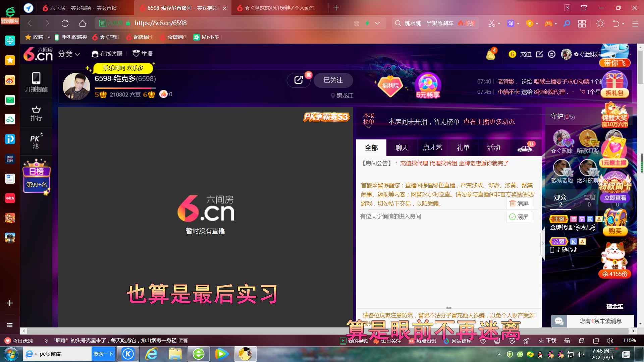Click the edit pencil icon in header
This screenshot has width=644, height=362.
point(539,54)
